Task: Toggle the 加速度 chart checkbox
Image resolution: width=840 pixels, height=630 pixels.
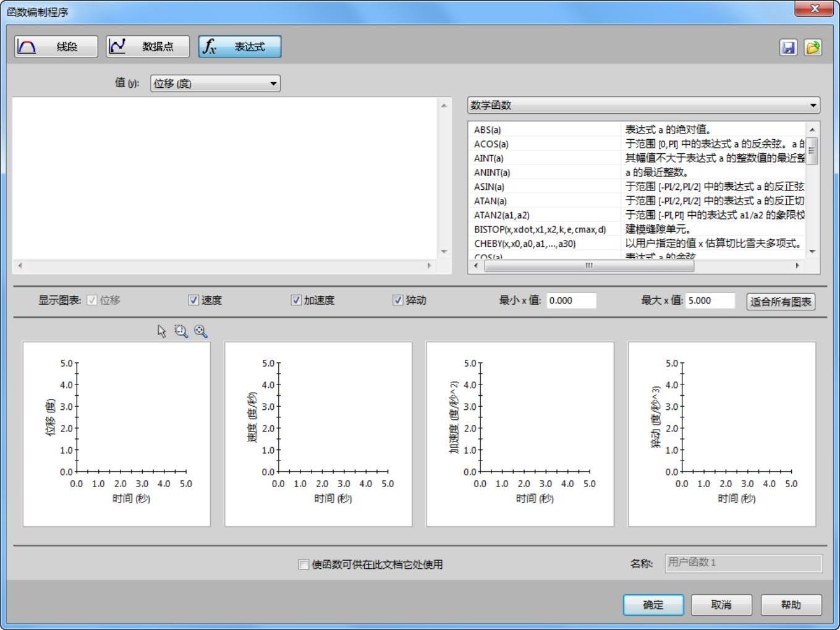Action: (x=296, y=300)
